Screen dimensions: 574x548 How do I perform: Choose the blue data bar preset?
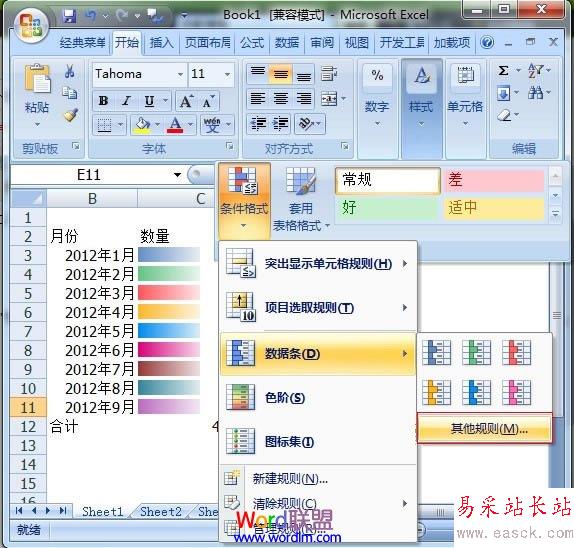coord(436,352)
